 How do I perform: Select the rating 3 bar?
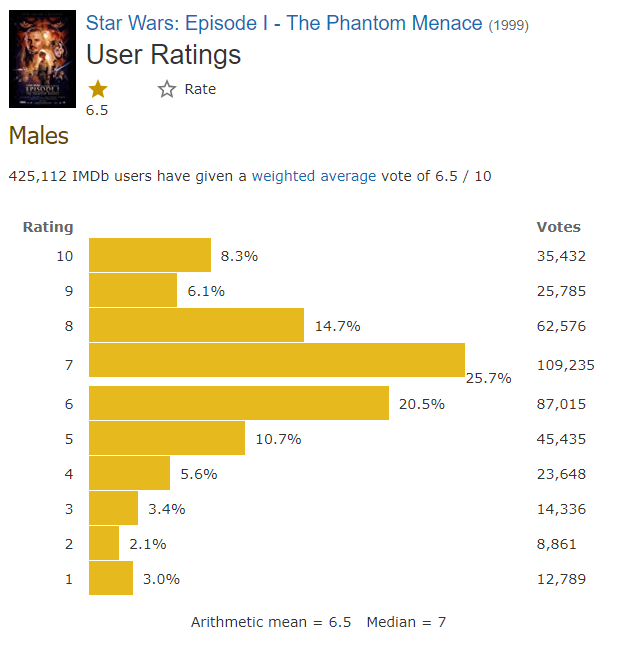pos(113,508)
